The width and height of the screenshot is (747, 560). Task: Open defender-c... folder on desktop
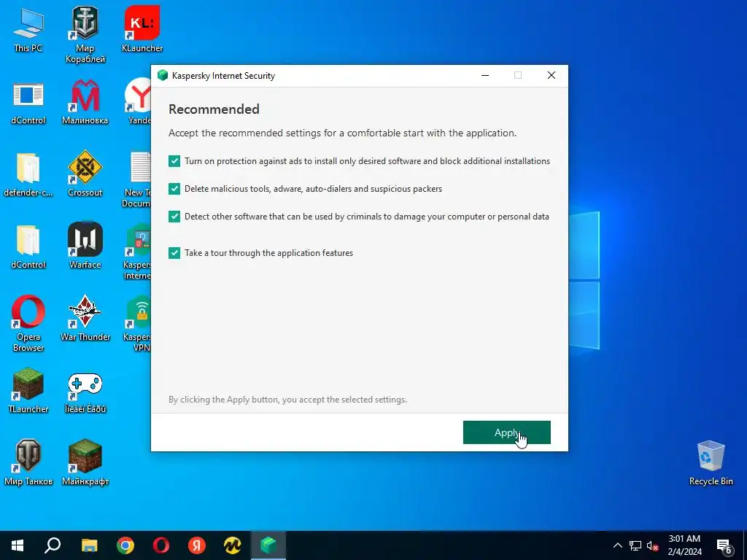click(x=28, y=175)
